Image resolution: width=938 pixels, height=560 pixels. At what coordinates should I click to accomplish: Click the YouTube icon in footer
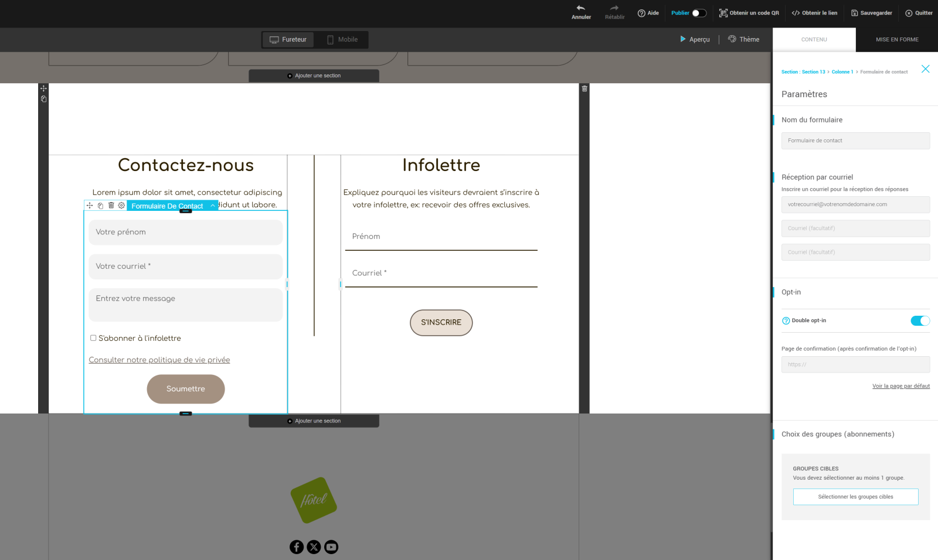coord(331,547)
